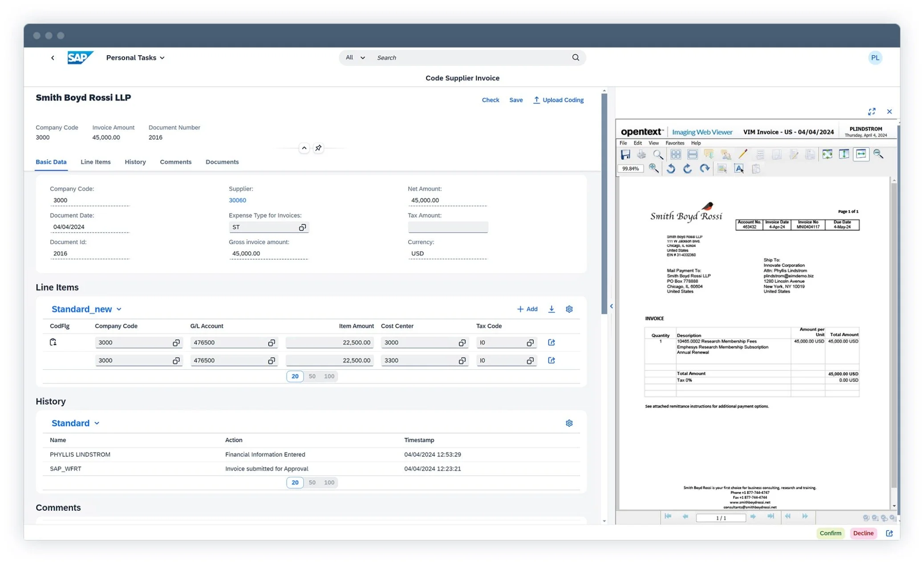Click the Zoom In magnifier icon

[654, 169]
